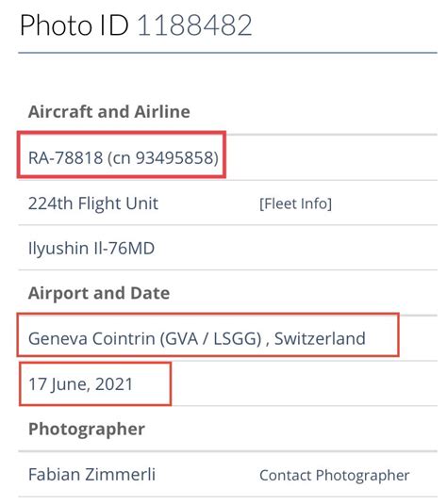Click the Contact Photographer link

click(335, 476)
